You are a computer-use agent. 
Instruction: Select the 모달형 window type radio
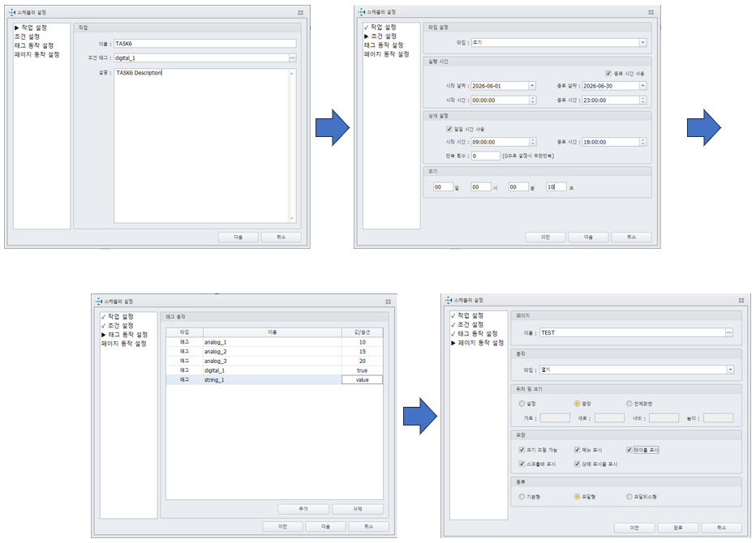[x=577, y=496]
